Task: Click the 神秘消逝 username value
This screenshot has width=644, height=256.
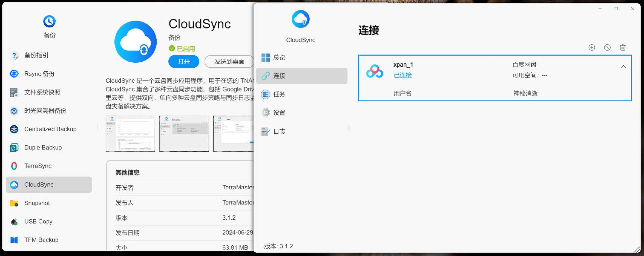Action: [526, 93]
